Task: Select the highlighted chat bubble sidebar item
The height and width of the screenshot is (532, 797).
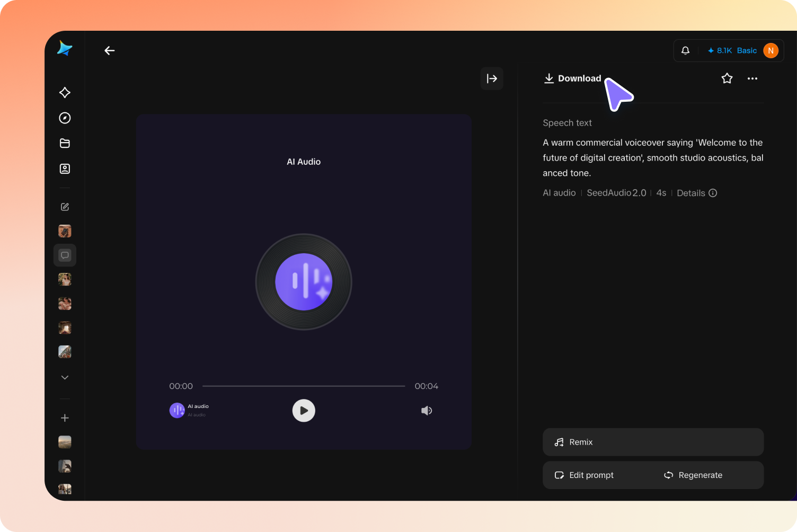Action: 65,255
